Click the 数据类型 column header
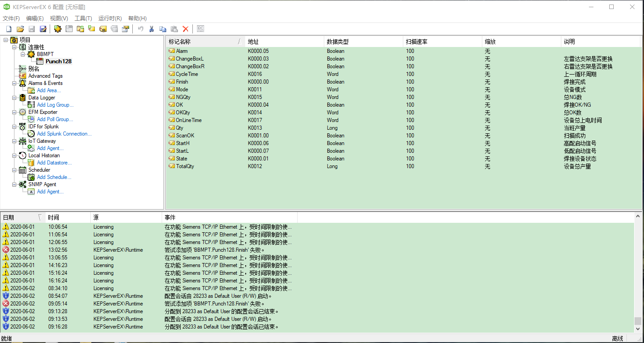 click(x=364, y=42)
